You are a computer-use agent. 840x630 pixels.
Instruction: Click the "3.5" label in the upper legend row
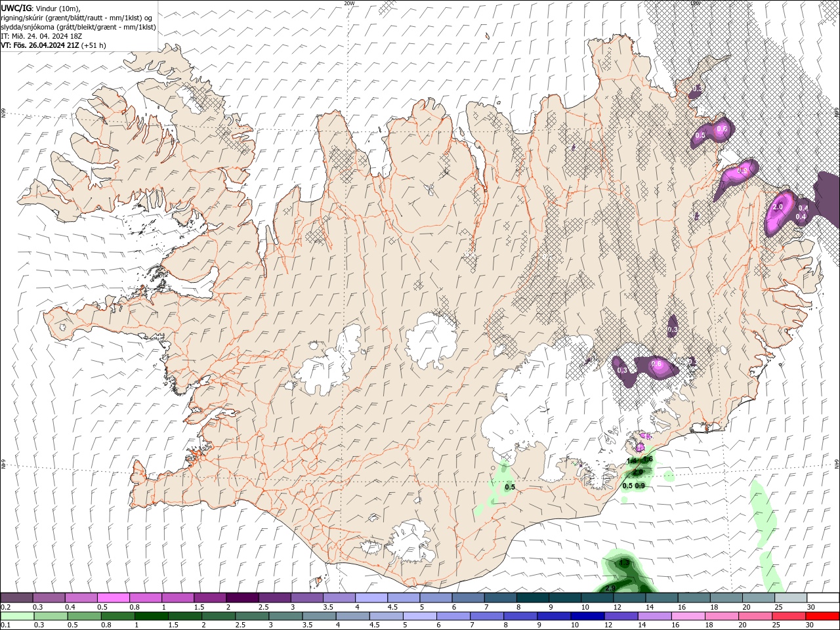(x=328, y=607)
